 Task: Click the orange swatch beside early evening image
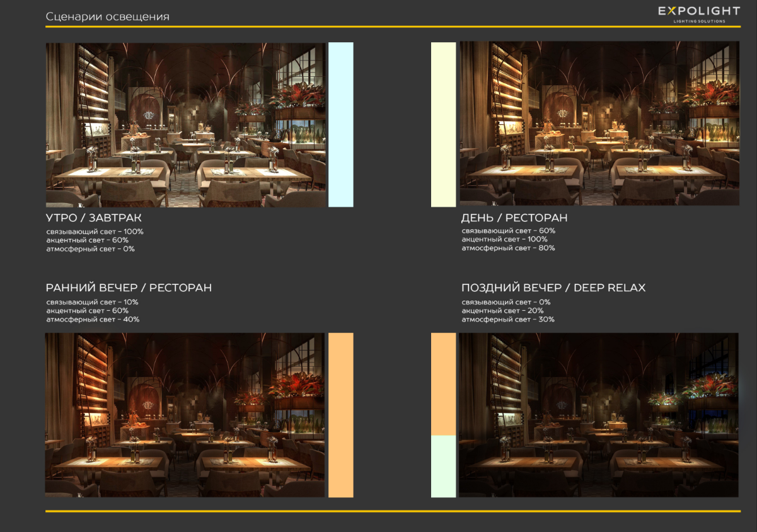[341, 415]
